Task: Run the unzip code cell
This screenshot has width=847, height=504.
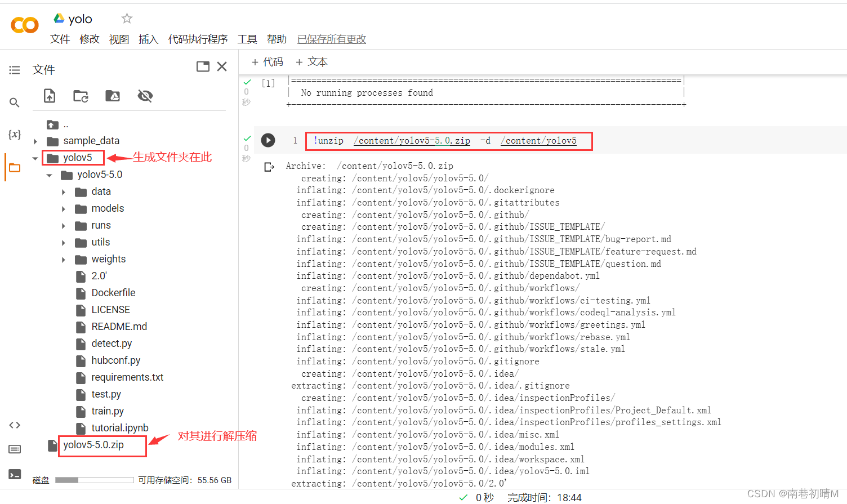Action: tap(268, 140)
